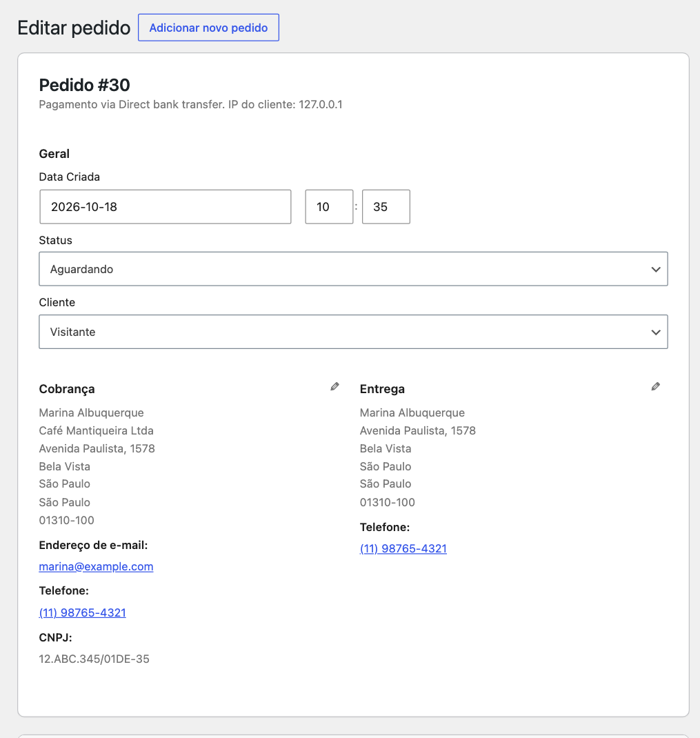Click the Status field label
The image size is (700, 738).
click(x=56, y=241)
